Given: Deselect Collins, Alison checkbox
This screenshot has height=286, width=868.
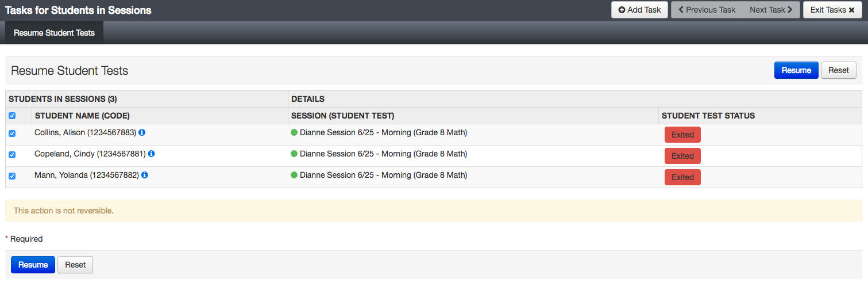Looking at the screenshot, I should [12, 134].
